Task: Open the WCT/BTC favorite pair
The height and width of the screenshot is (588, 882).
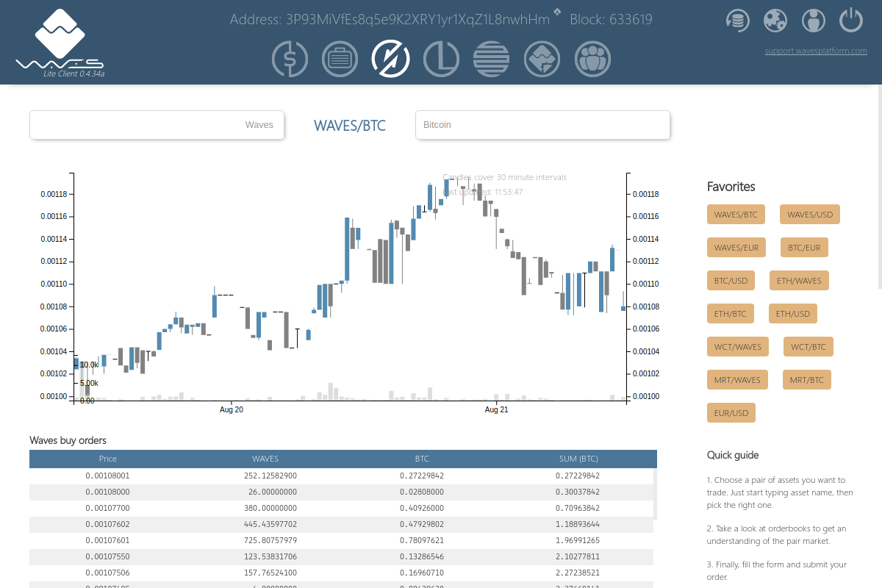Action: coord(808,347)
